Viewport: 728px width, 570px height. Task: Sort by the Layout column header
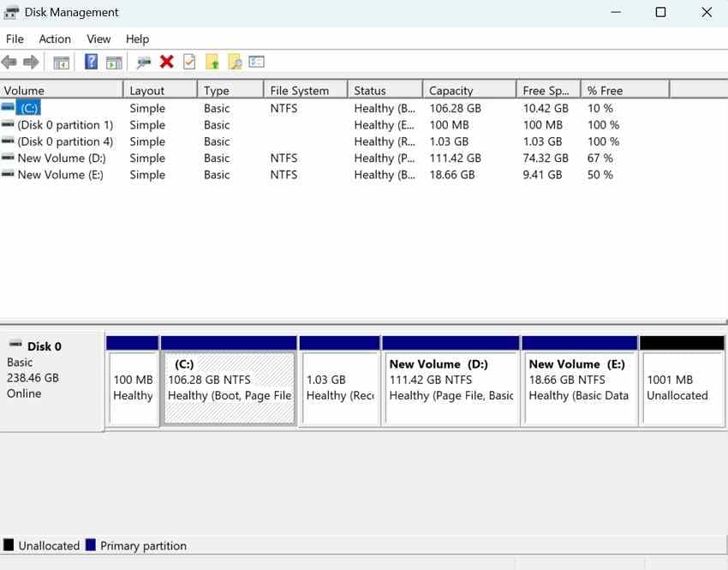161,90
